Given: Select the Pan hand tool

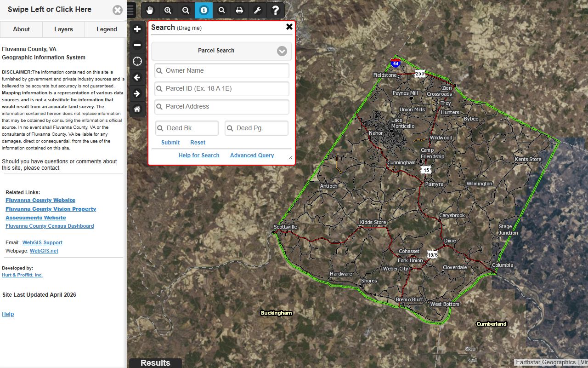Looking at the screenshot, I should click(x=150, y=10).
